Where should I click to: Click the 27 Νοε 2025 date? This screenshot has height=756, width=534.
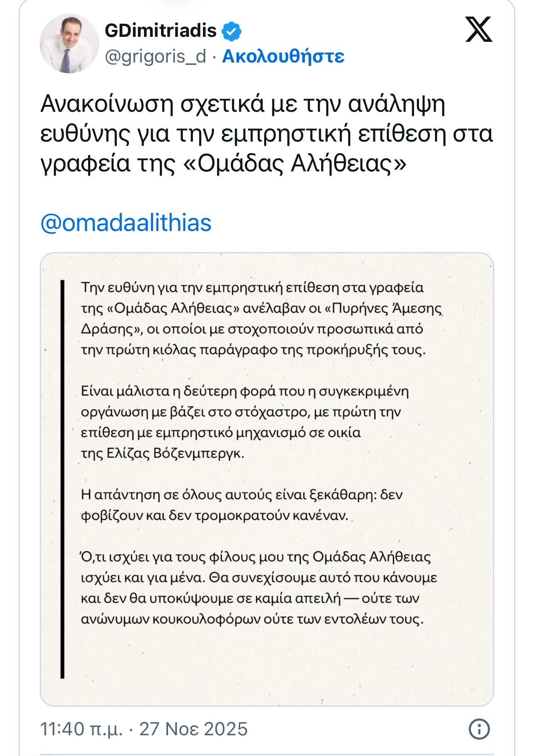pos(193,729)
